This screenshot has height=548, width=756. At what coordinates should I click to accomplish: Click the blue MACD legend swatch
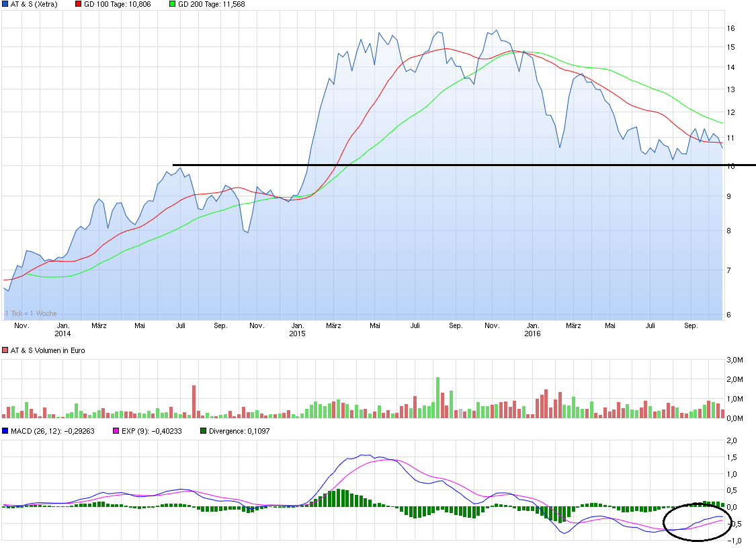coord(5,431)
